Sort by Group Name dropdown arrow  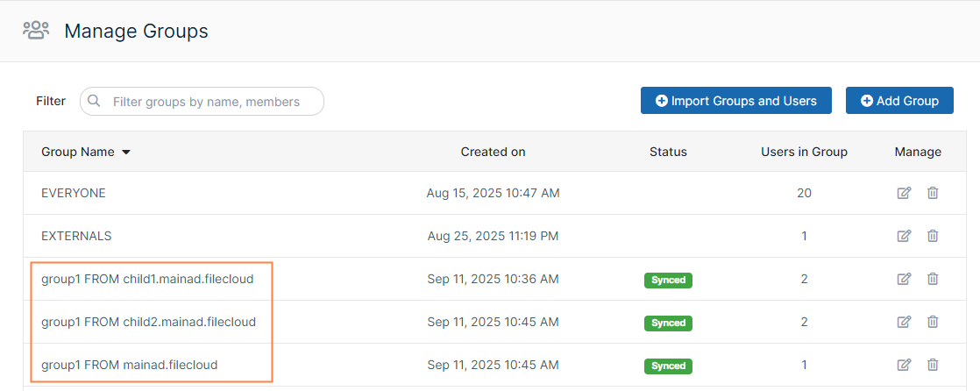coord(126,153)
